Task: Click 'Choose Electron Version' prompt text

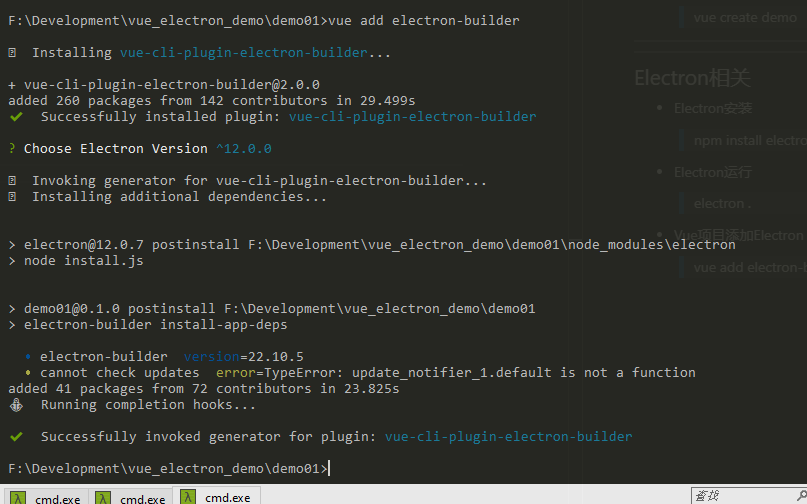Action: tap(116, 149)
